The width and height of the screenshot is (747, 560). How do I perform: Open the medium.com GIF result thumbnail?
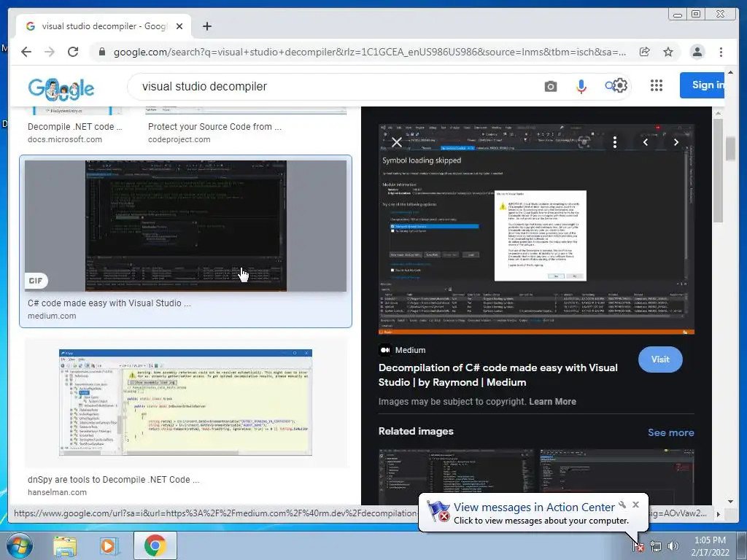point(186,226)
